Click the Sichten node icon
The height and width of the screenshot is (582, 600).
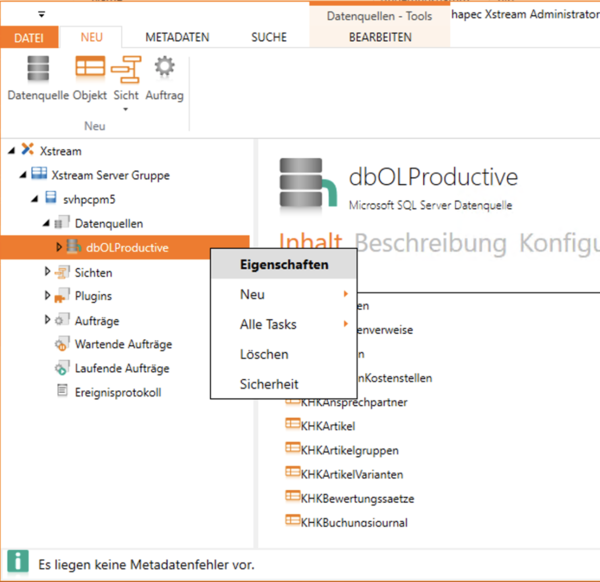pos(62,272)
